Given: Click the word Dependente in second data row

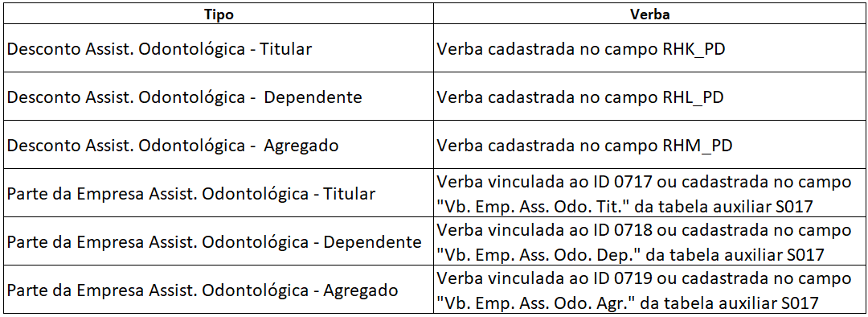Looking at the screenshot, I should (x=313, y=97).
